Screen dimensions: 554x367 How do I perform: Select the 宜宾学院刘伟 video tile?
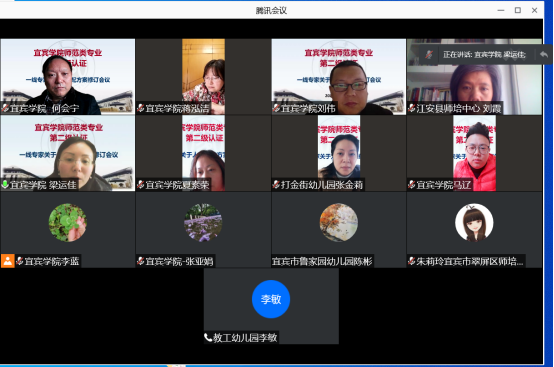click(x=338, y=77)
